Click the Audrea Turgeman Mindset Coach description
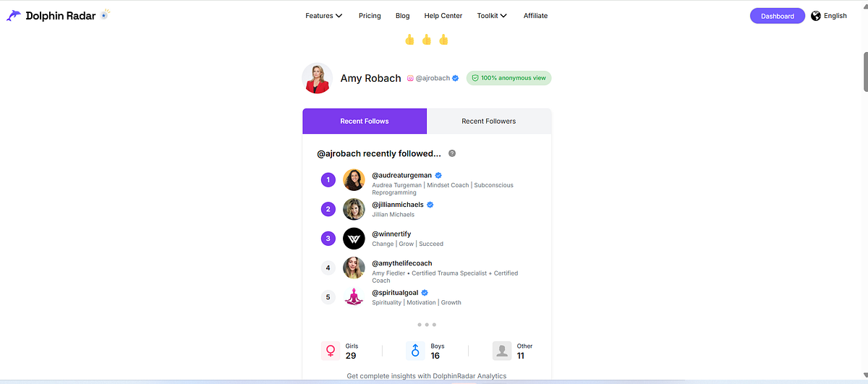The image size is (868, 384). (x=443, y=189)
